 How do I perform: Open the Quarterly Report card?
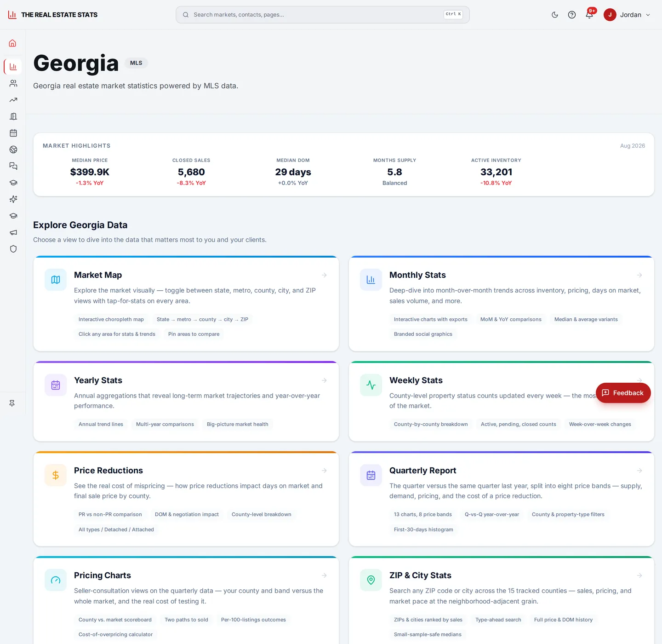502,499
